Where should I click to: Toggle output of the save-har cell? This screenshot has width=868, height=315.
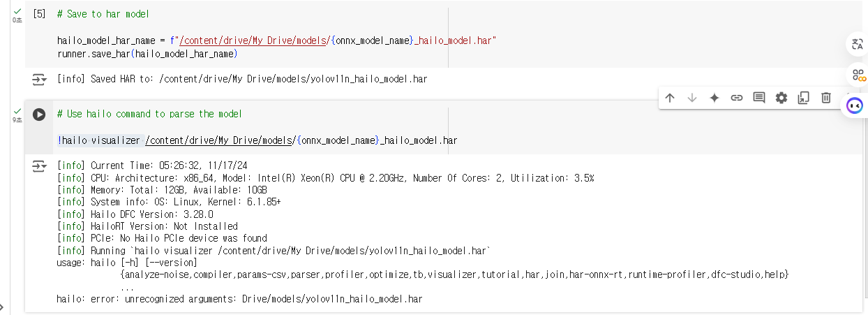coord(39,80)
